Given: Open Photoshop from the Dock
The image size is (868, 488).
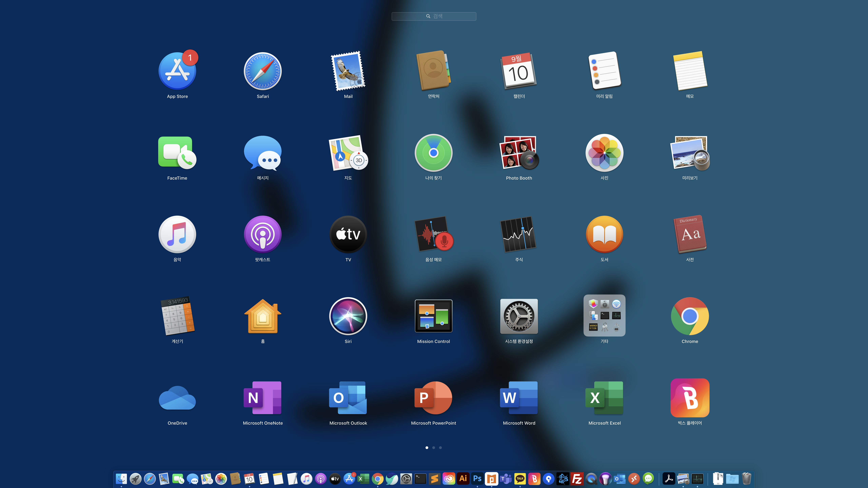Looking at the screenshot, I should click(x=477, y=479).
